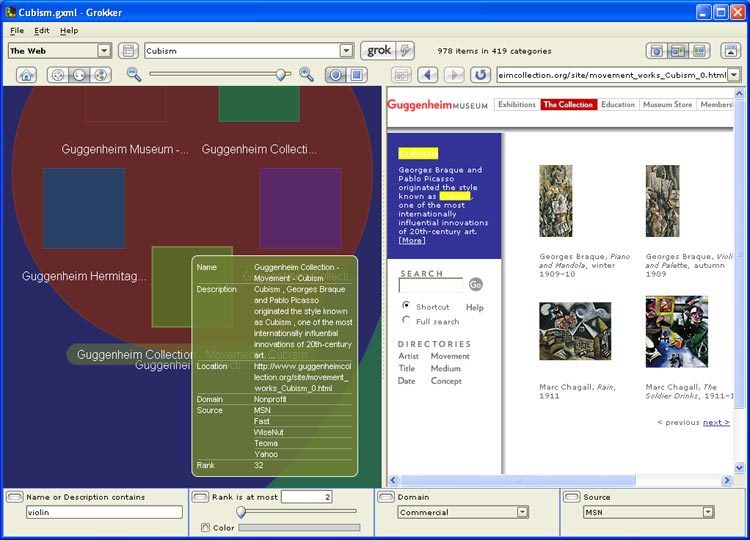Viewport: 750px width, 540px height.
Task: Go back in the browser pane
Action: [x=428, y=75]
